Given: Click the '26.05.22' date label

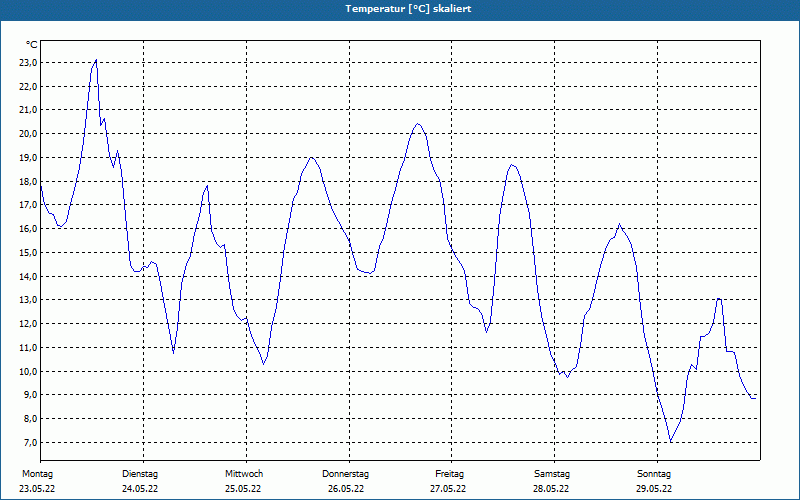Looking at the screenshot, I should [x=346, y=489].
